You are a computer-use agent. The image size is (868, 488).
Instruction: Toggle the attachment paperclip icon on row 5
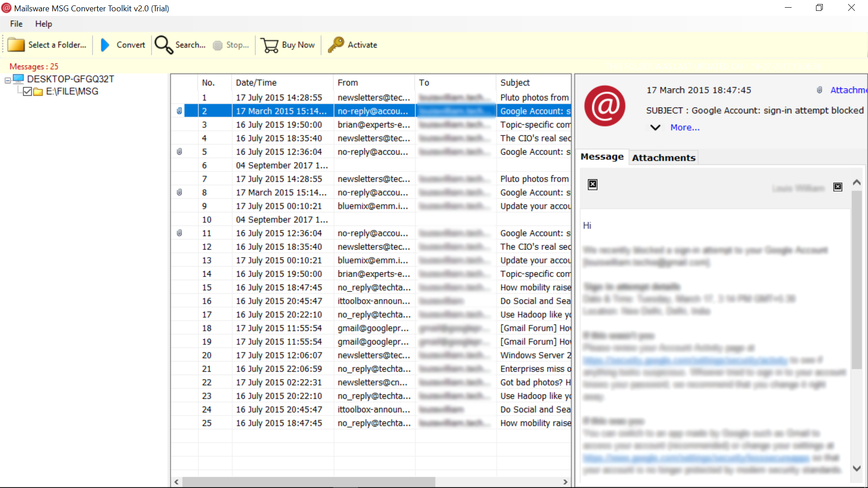(x=179, y=151)
